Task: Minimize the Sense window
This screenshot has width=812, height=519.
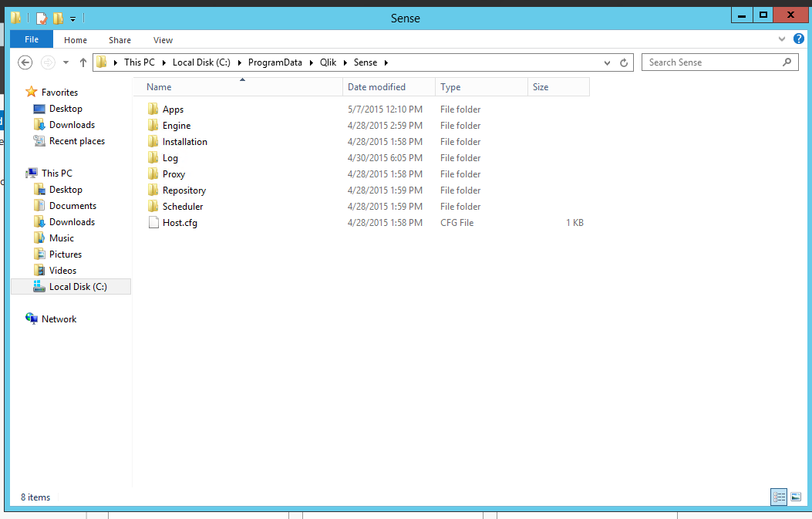Action: click(742, 15)
